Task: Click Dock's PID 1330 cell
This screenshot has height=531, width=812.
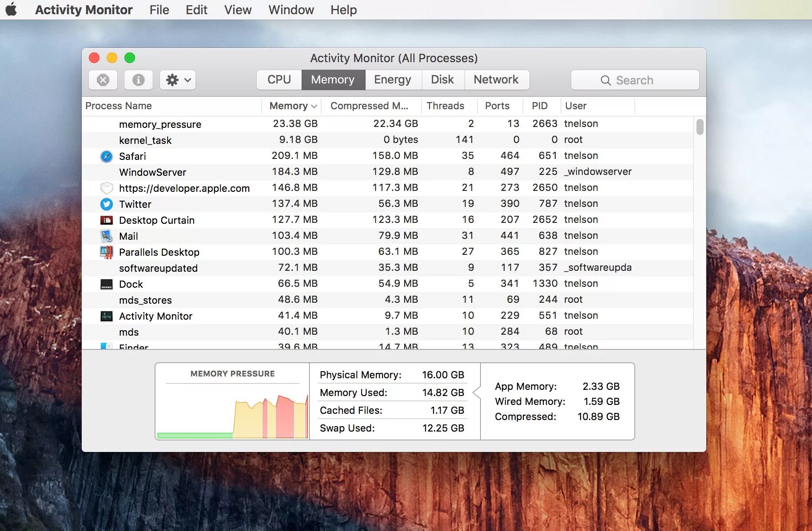Action: (x=545, y=284)
